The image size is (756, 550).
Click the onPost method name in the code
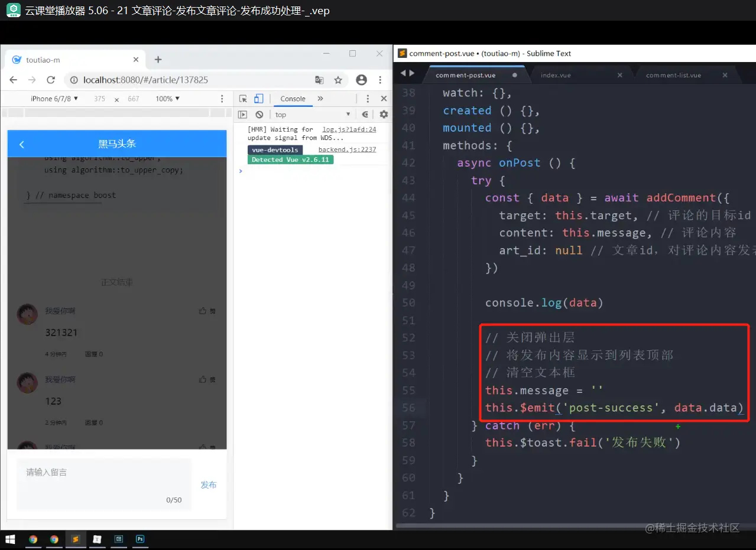(520, 163)
